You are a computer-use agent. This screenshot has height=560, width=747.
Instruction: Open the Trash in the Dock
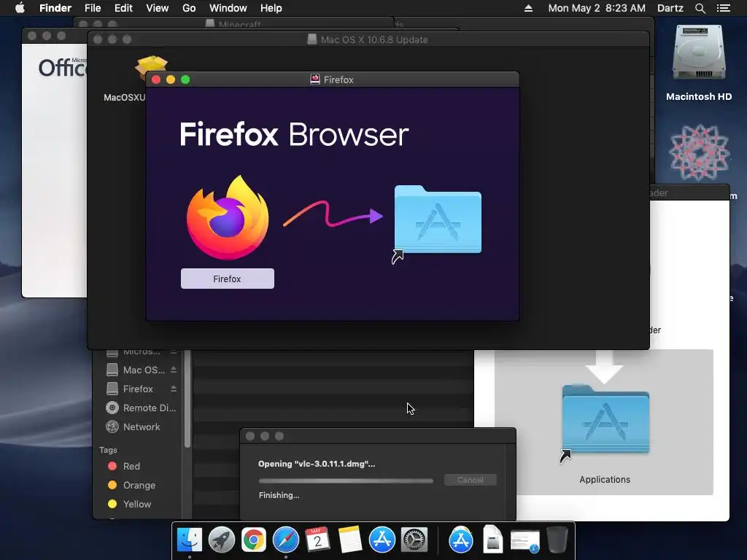(557, 540)
